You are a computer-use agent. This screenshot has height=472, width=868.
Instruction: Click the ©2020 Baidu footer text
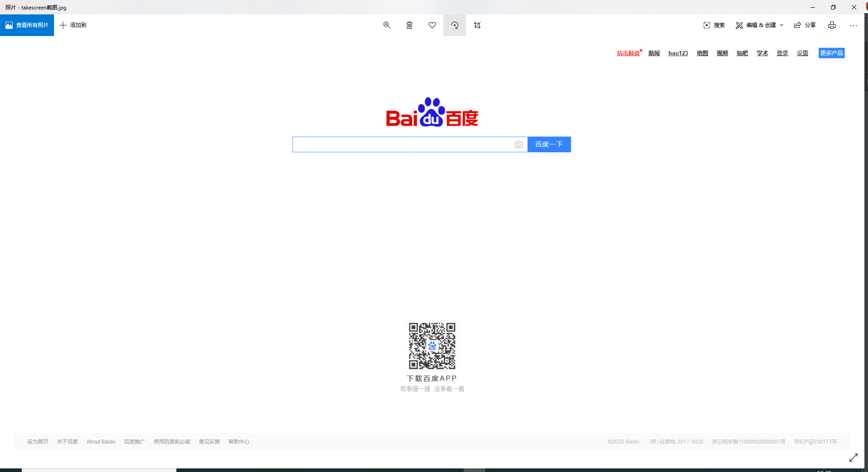click(624, 442)
